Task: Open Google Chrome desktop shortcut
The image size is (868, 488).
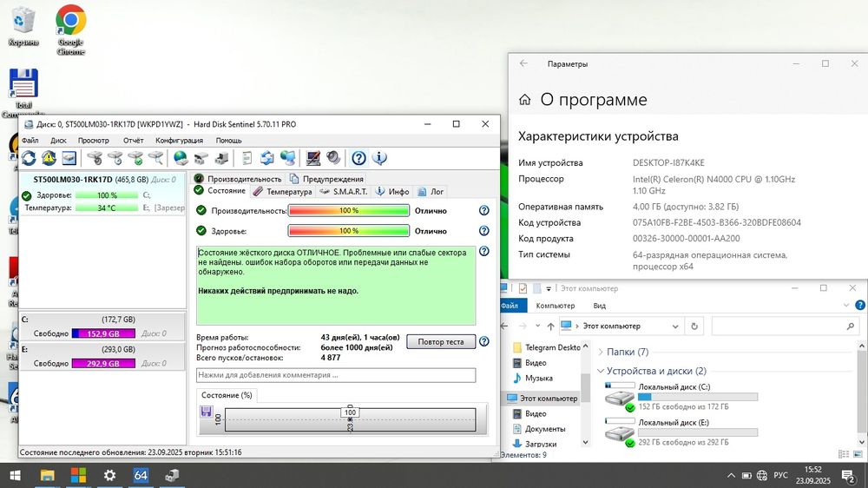Action: coord(71,30)
